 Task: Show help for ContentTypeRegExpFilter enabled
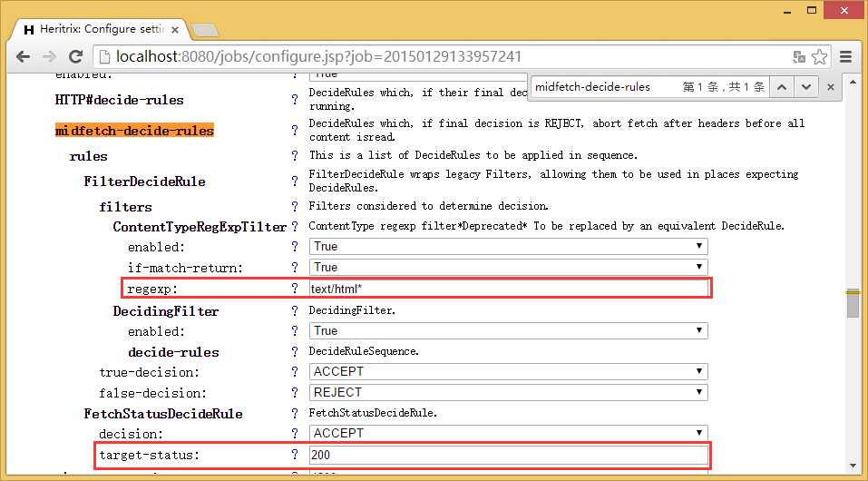coord(295,247)
